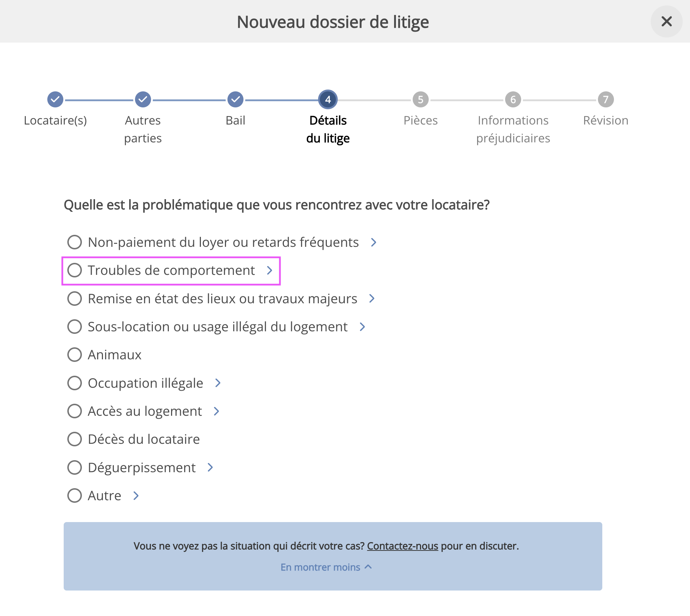Expand the Accès au logement chevron
Image resolution: width=690 pixels, height=616 pixels.
tap(216, 411)
